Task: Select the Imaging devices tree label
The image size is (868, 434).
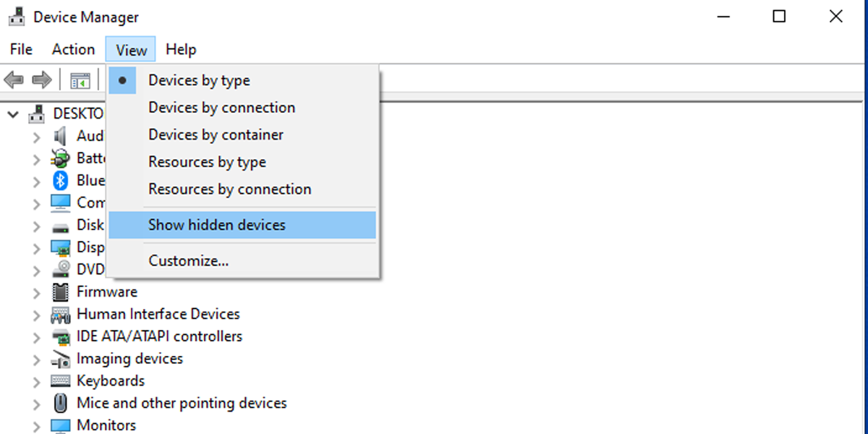Action: pos(129,359)
